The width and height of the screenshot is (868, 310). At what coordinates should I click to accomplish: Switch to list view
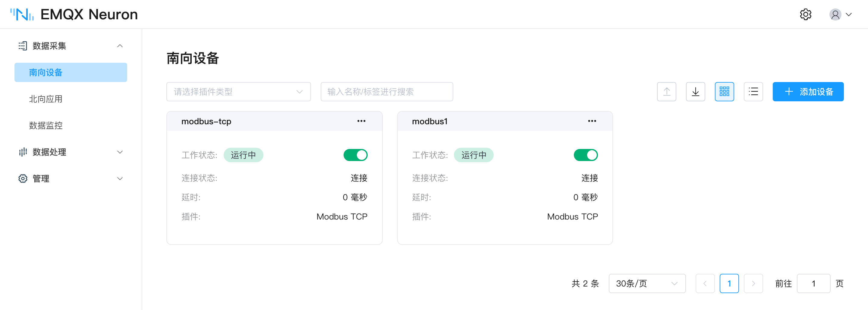753,91
